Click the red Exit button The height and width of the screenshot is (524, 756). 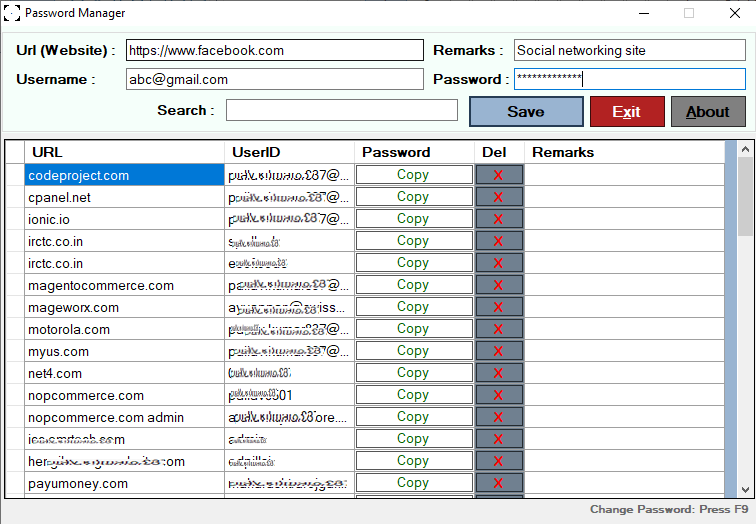pos(627,112)
